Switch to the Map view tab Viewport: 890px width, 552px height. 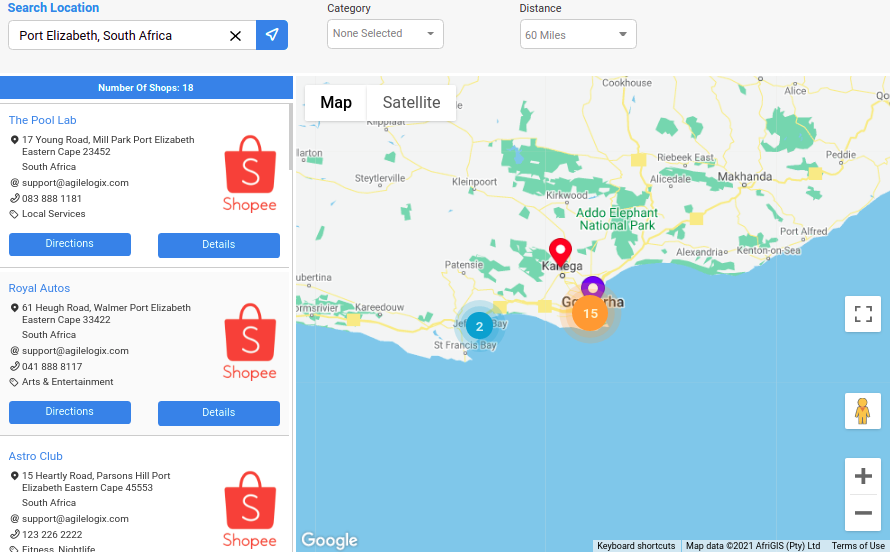[336, 103]
